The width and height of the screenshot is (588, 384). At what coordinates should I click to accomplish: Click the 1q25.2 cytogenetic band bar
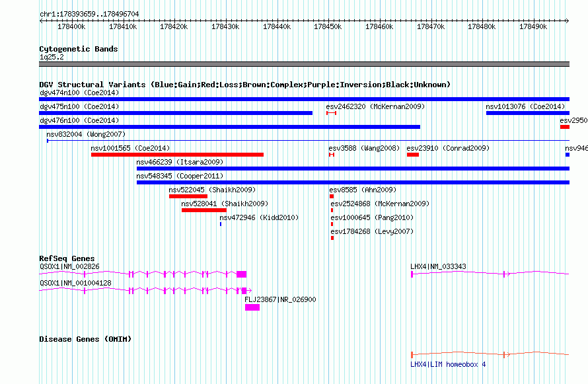[304, 64]
